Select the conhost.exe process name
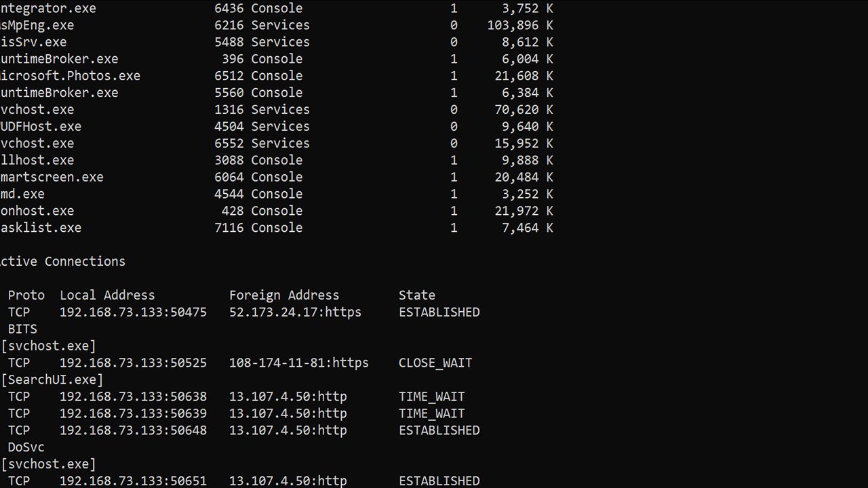Image resolution: width=868 pixels, height=488 pixels. click(x=37, y=211)
